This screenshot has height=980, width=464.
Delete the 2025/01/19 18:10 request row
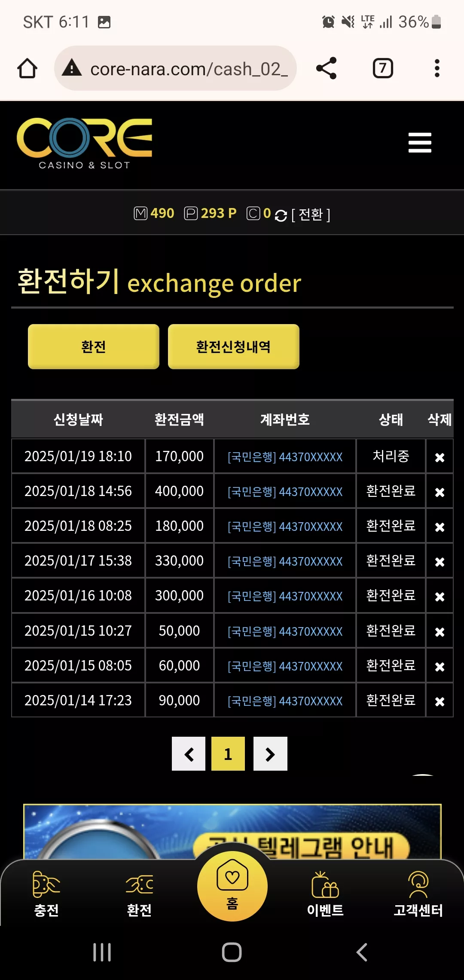[440, 457]
